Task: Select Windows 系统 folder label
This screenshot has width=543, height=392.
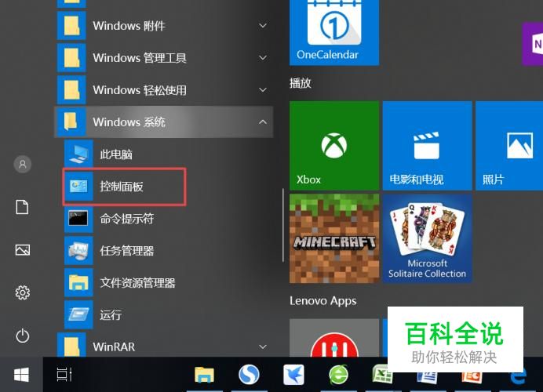Action: [129, 122]
